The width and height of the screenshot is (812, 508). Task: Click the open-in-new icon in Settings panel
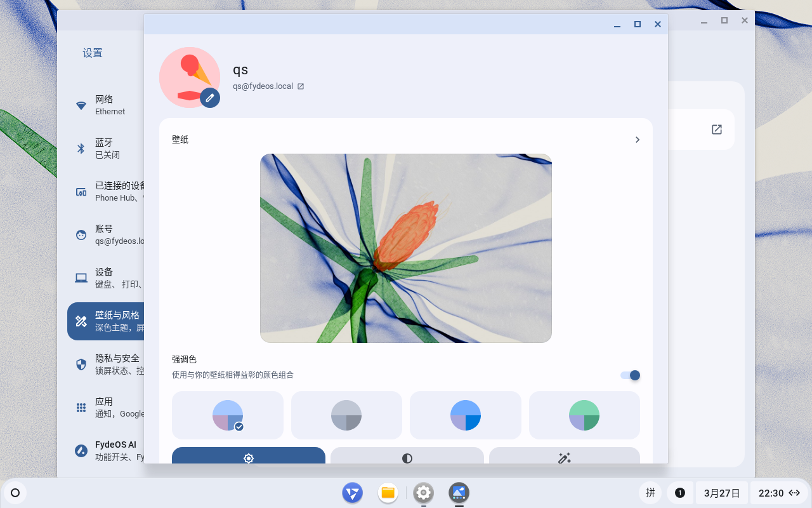click(x=716, y=130)
